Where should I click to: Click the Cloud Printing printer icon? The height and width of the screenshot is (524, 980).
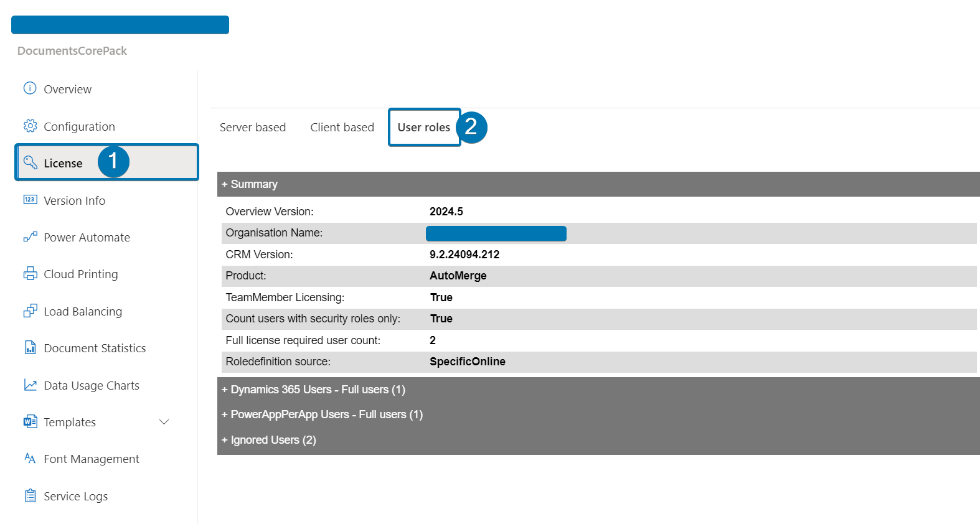coord(30,274)
